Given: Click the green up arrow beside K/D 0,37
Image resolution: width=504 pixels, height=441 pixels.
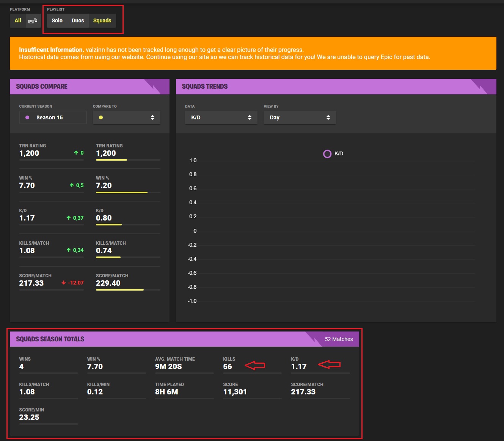Looking at the screenshot, I should click(69, 218).
